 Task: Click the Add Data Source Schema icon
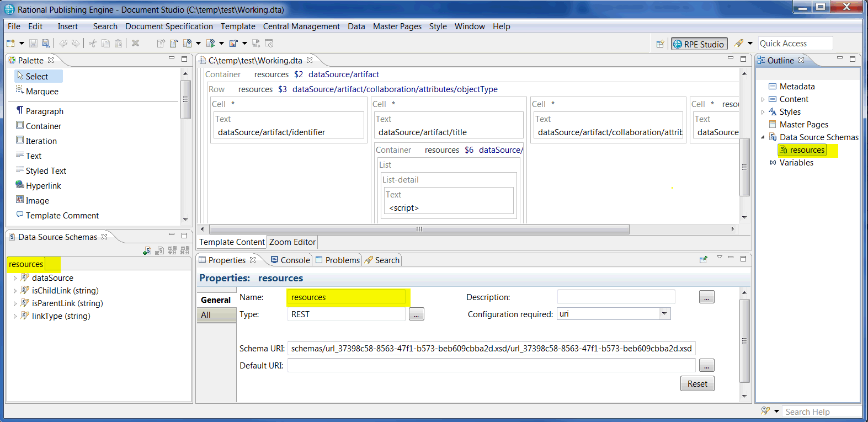click(147, 250)
